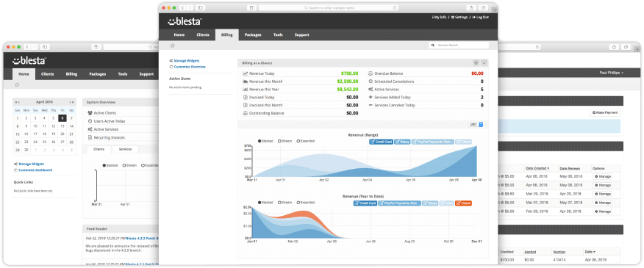This screenshot has height=268, width=644.
Task: Click the blesta logo in Billing window
Action: coord(185,21)
